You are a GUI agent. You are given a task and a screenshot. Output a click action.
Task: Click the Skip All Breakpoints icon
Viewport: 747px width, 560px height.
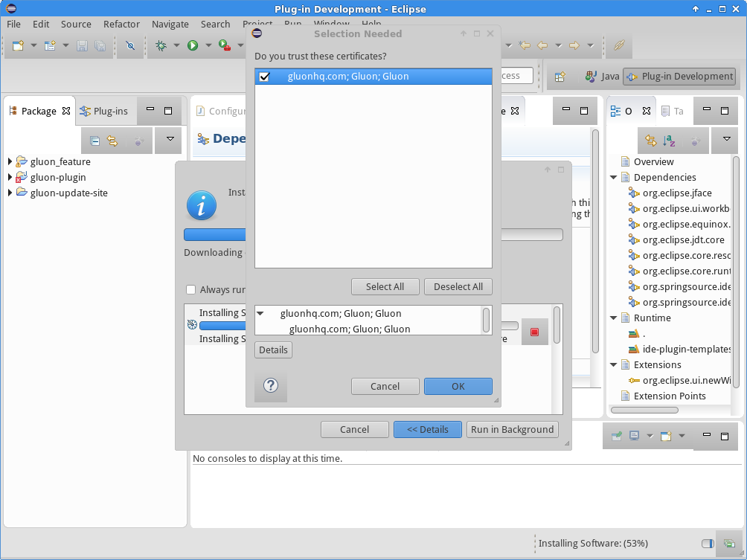[x=130, y=45]
